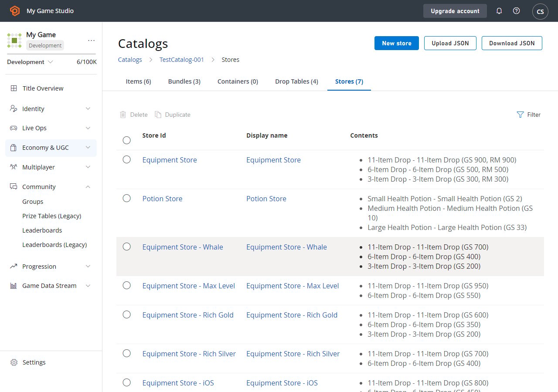Click the Community chat icon
558x392 pixels.
(x=14, y=187)
